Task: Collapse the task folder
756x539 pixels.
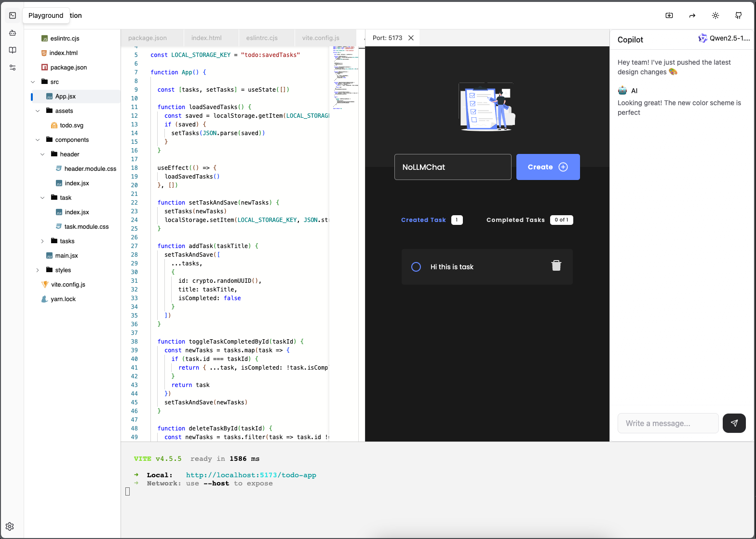Action: [42, 198]
